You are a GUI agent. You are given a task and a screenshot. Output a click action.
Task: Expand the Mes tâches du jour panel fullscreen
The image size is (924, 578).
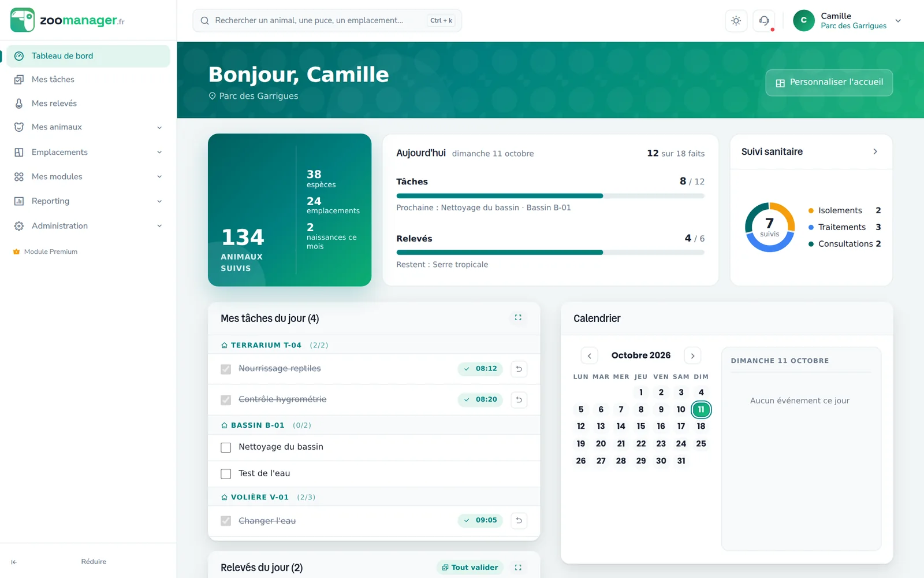[518, 317]
